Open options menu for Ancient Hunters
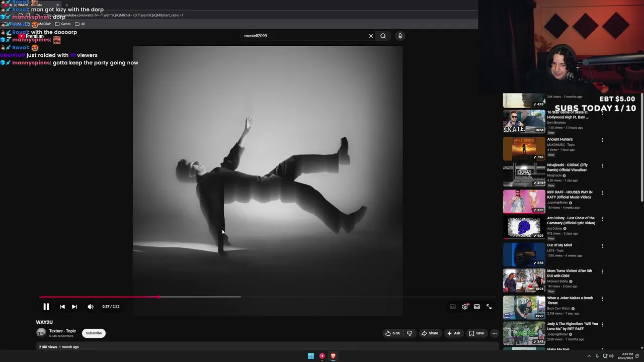 pyautogui.click(x=602, y=140)
